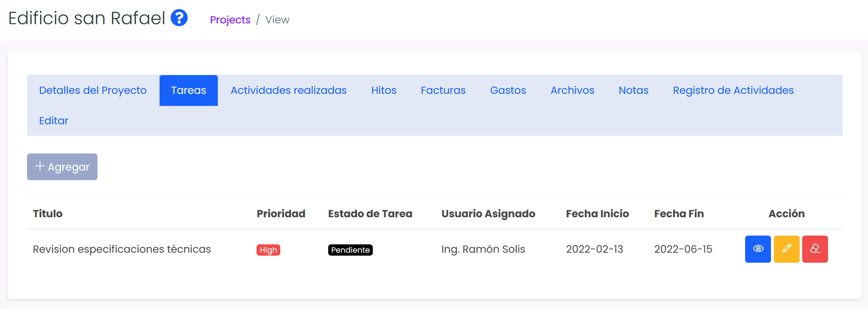Click the black Pendiente status badge

point(350,250)
